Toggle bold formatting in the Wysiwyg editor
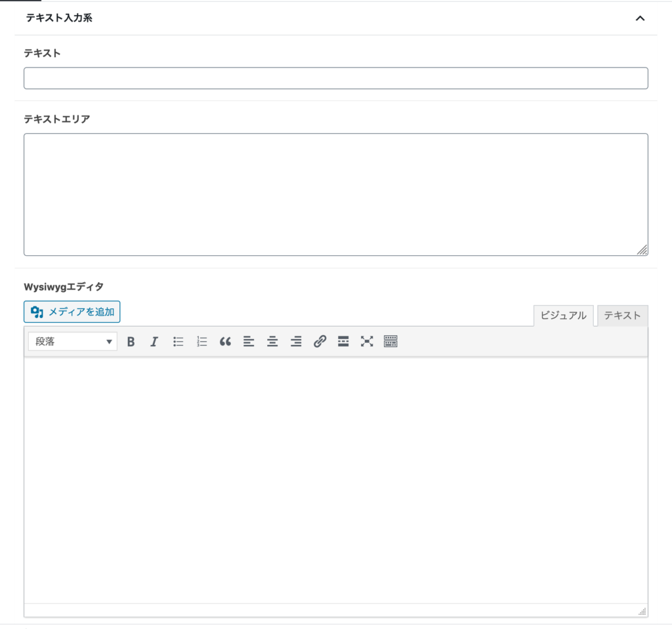Screen dimensions: 672x629 [x=131, y=342]
